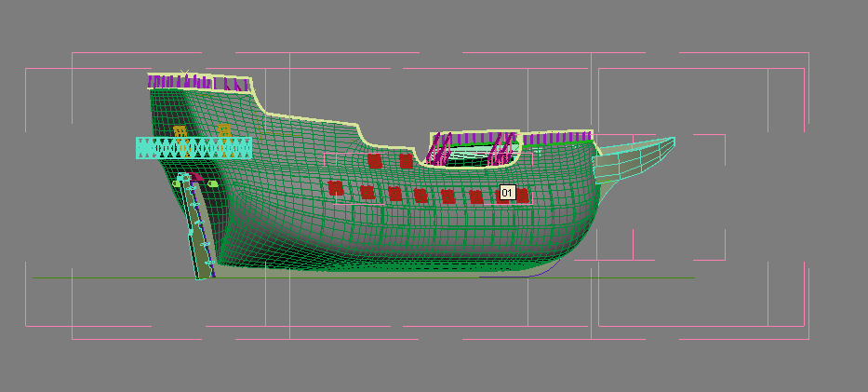Select the cyan lattice stern balcony
The width and height of the screenshot is (868, 392).
click(194, 148)
